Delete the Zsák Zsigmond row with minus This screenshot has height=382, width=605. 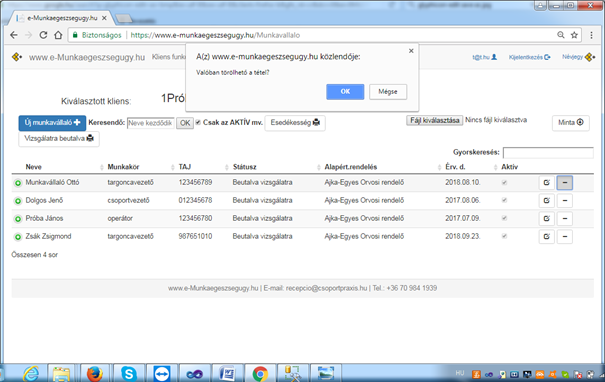tap(565, 237)
